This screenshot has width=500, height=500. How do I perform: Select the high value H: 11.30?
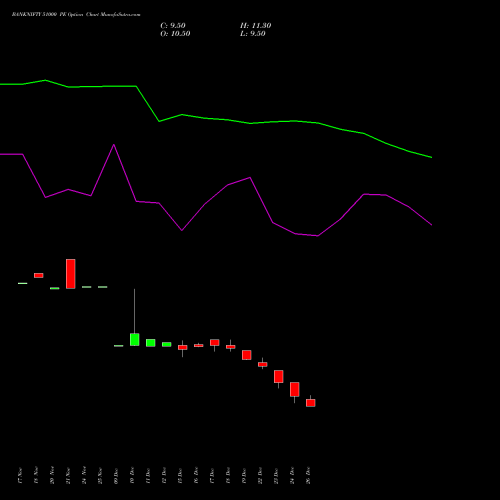click(x=256, y=26)
